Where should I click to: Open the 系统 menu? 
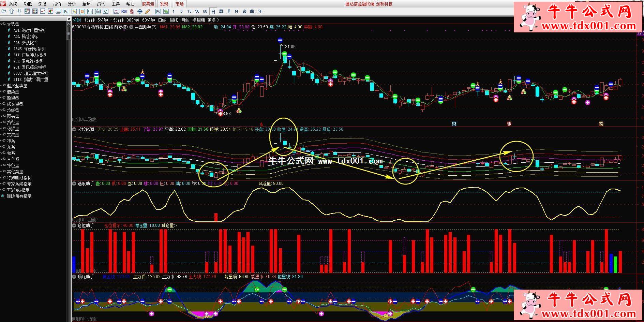[13, 4]
